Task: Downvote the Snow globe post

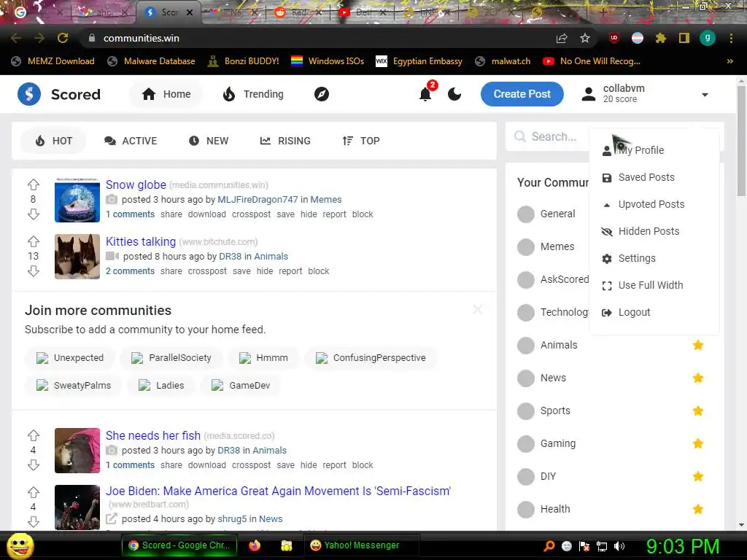Action: (x=34, y=214)
